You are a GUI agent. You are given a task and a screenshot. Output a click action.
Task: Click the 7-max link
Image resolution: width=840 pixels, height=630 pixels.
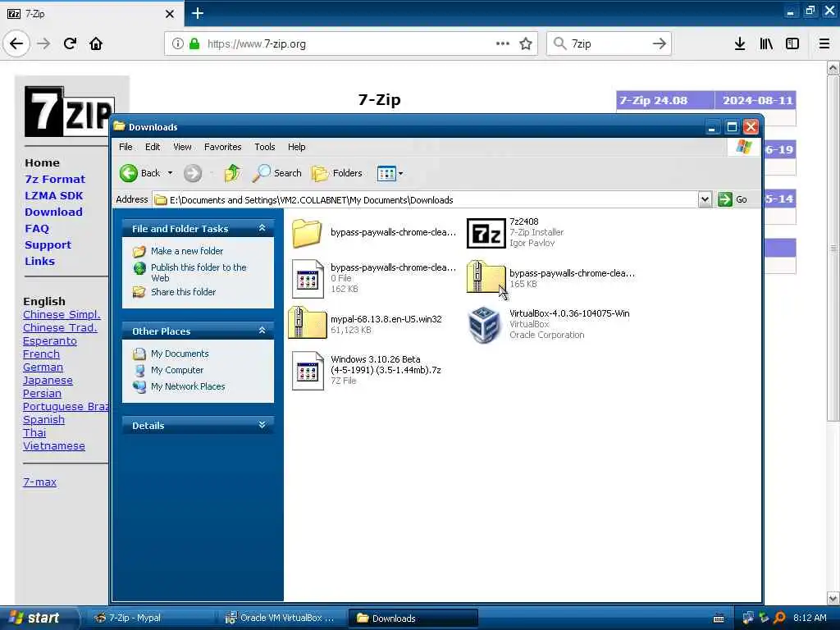pos(39,482)
